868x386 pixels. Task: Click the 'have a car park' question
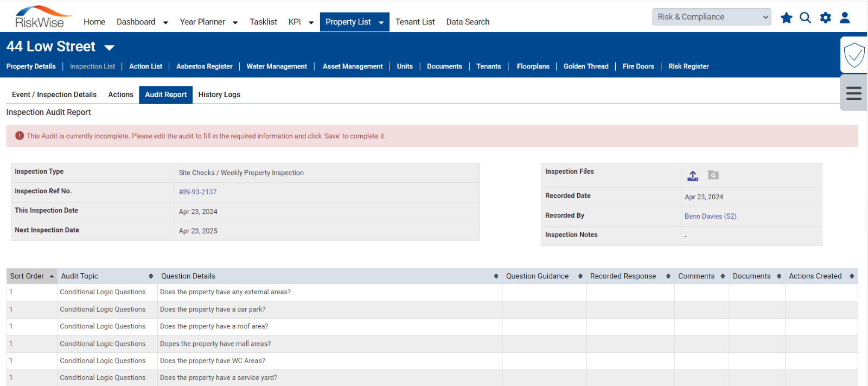click(x=213, y=309)
